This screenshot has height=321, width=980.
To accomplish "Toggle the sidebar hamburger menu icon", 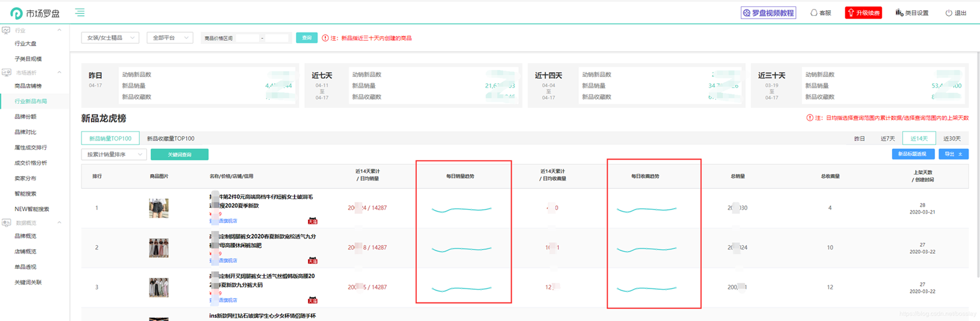I will (80, 13).
